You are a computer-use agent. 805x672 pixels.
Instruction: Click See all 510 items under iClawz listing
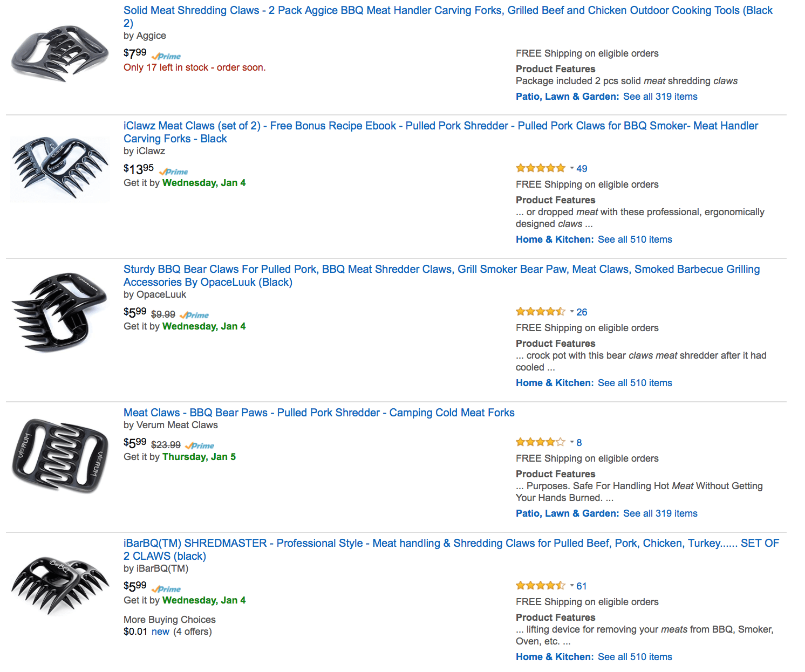click(x=635, y=239)
